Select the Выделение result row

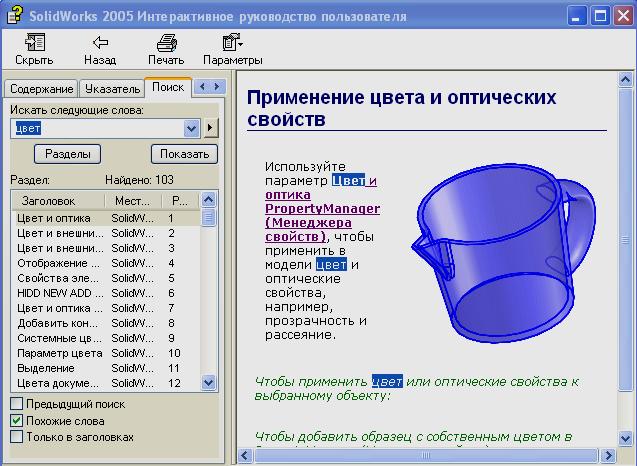pyautogui.click(x=106, y=368)
